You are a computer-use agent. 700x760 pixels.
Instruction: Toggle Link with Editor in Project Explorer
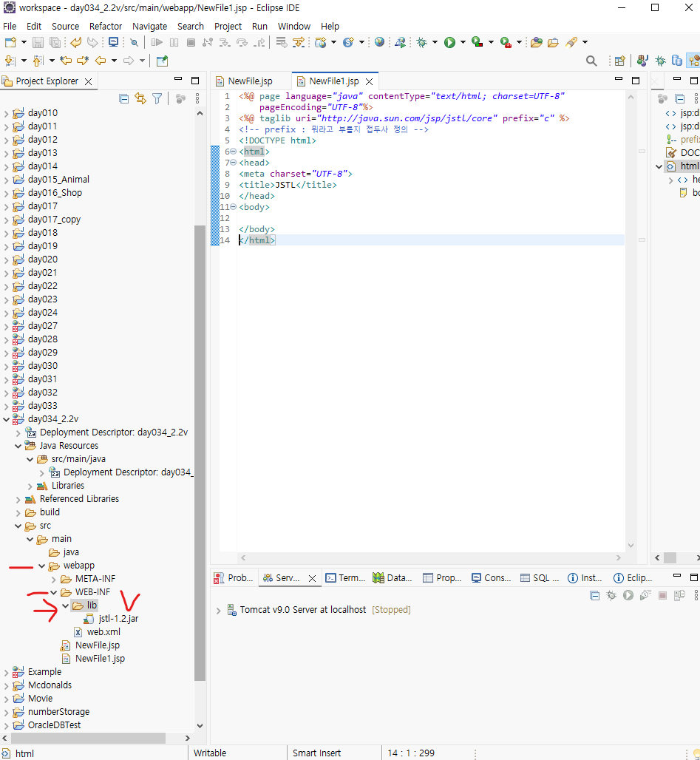(x=140, y=99)
